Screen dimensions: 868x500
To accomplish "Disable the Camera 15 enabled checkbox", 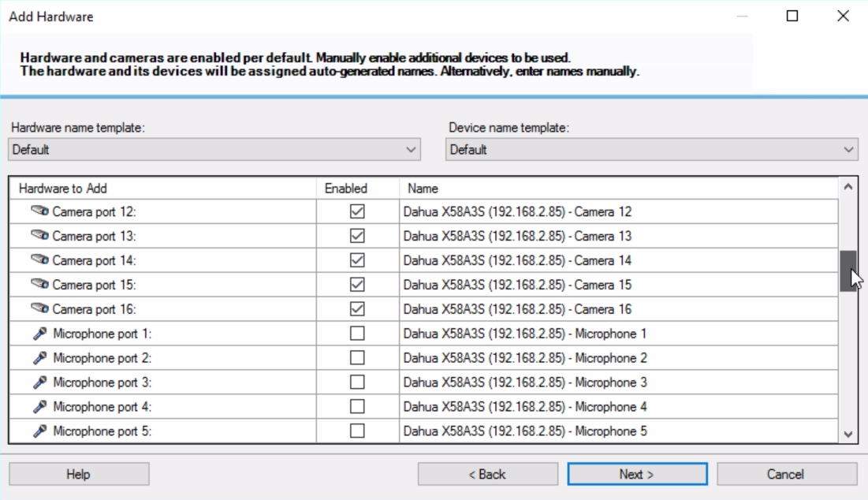I will [357, 285].
